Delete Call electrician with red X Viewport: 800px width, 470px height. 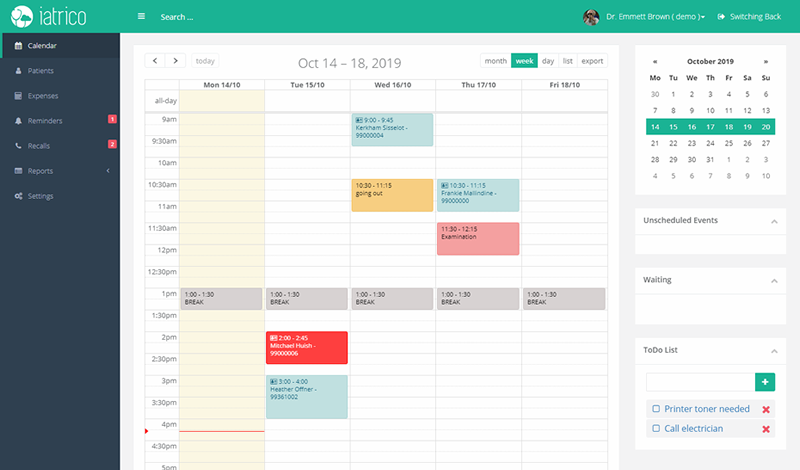pyautogui.click(x=766, y=429)
